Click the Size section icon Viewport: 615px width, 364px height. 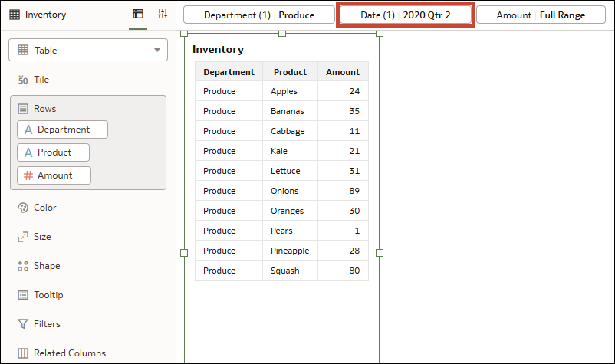coord(23,237)
